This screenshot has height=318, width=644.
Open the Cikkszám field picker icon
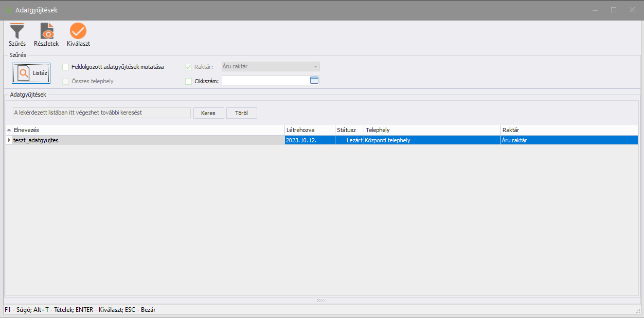(314, 80)
